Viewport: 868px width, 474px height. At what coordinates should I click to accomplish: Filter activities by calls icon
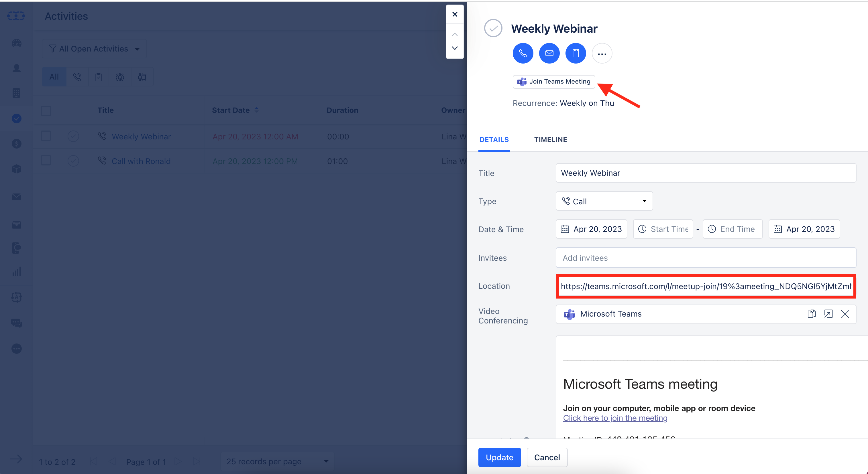[x=77, y=77]
